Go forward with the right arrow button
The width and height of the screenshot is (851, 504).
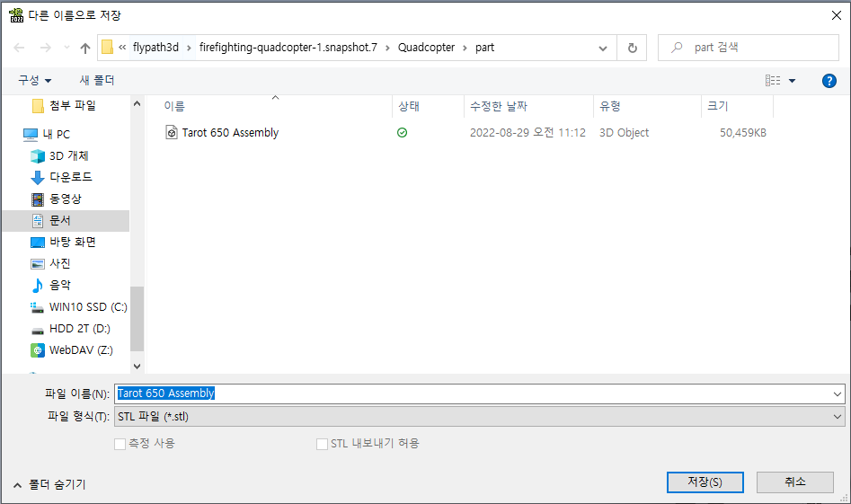click(x=46, y=48)
